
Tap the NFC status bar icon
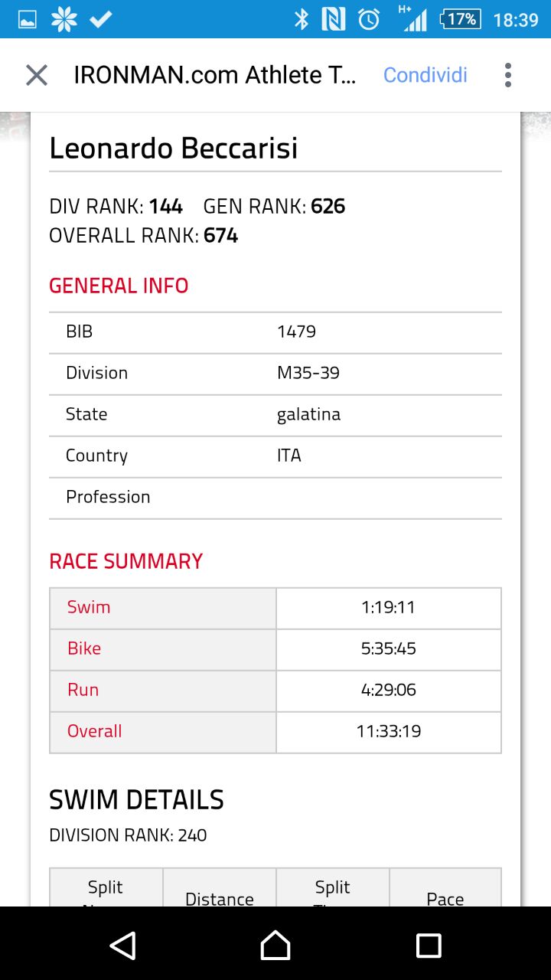334,20
